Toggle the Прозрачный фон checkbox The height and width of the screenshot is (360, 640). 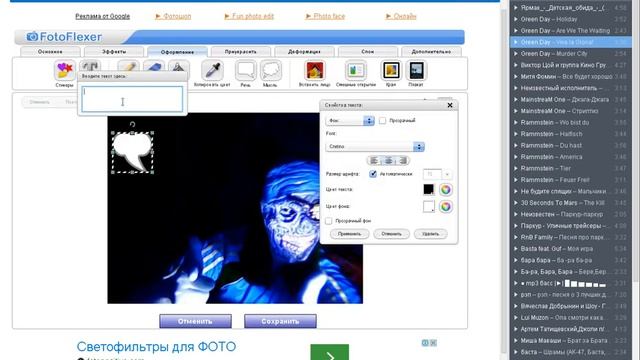[329, 221]
